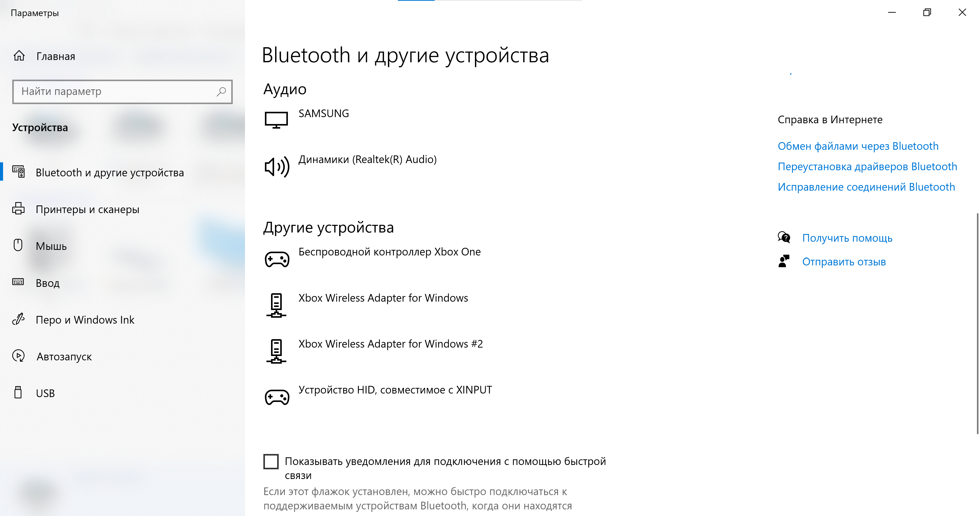Open Главная settings home page
The image size is (980, 516).
coord(55,56)
